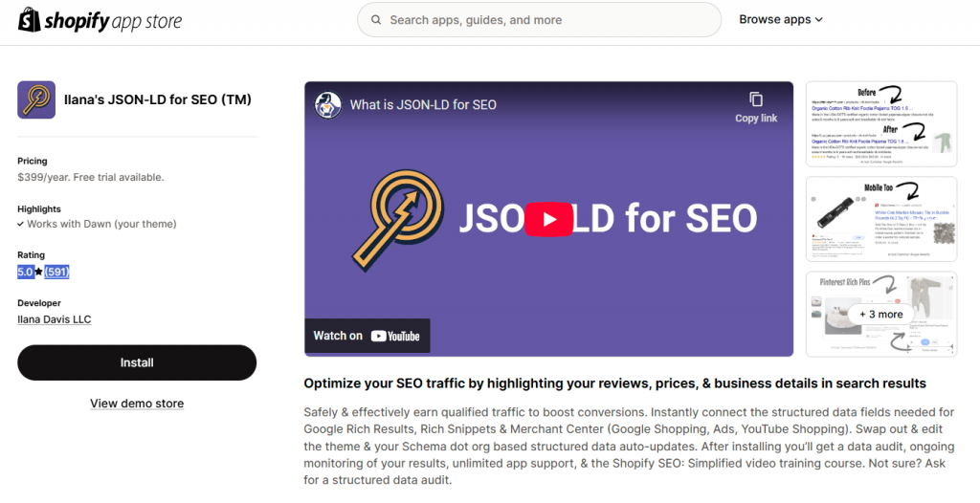Viewport: 980px width, 503px height.
Task: Click the Highlights label
Action: pos(39,209)
